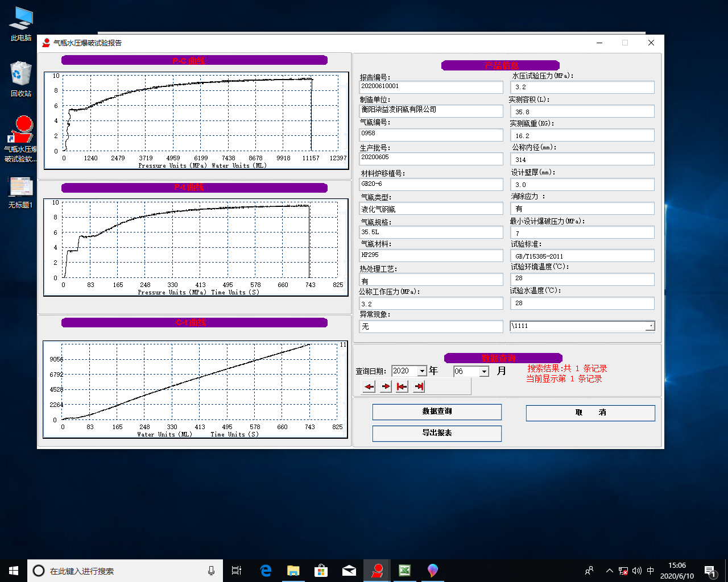Click 设计壁厚 field 3.0
This screenshot has height=582, width=728.
click(x=582, y=184)
